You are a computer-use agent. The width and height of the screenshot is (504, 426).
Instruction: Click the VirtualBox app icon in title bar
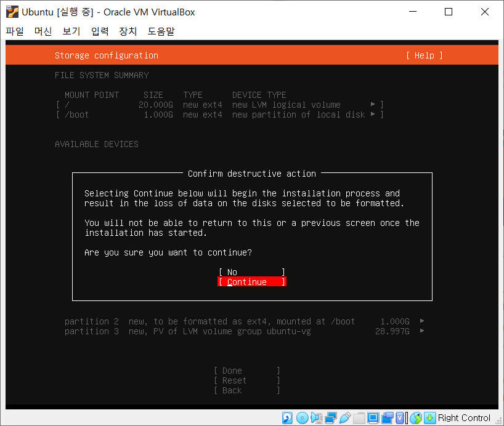(12, 12)
